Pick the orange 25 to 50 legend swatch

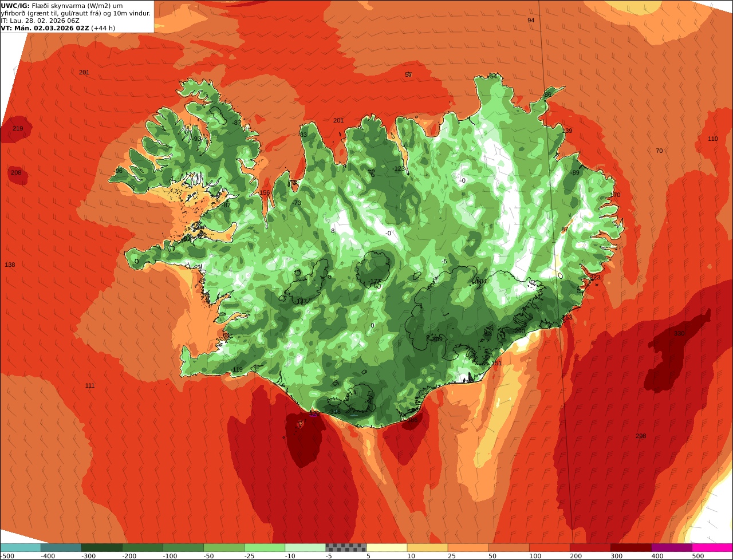(467, 547)
